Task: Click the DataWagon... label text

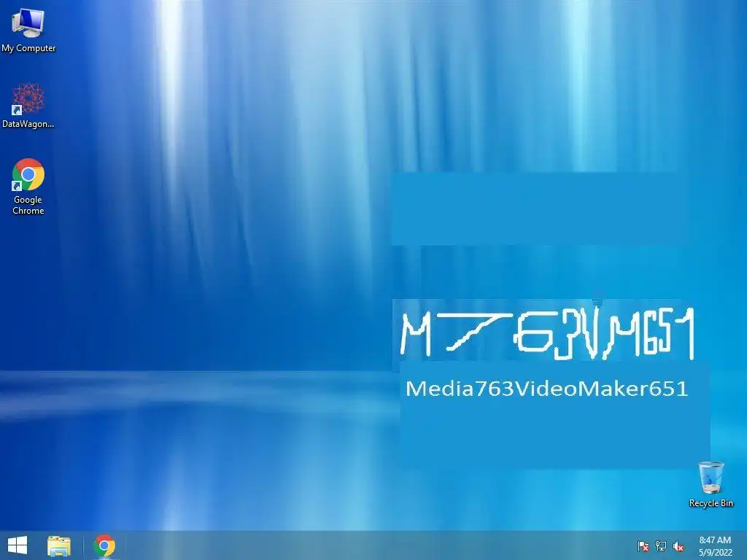Action: tap(28, 124)
